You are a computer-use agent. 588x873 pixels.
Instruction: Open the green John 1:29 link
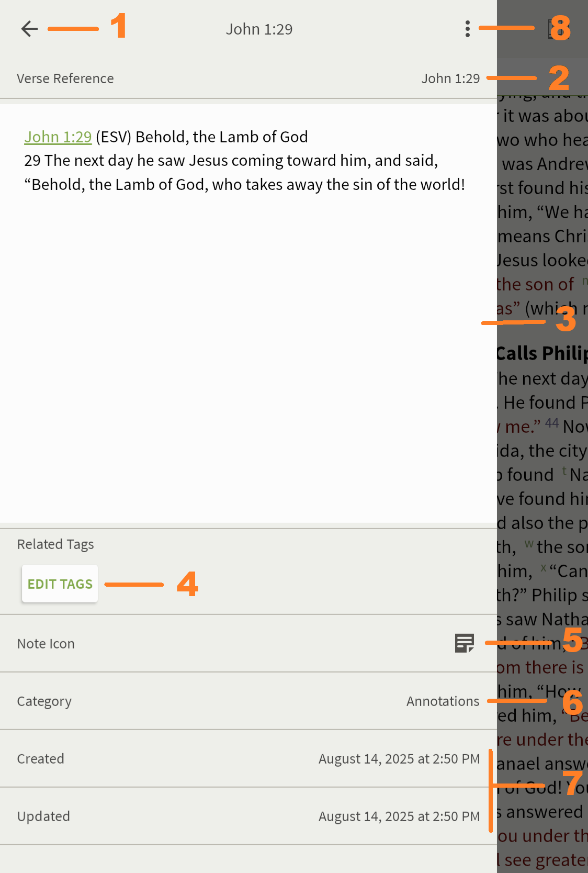tap(58, 137)
